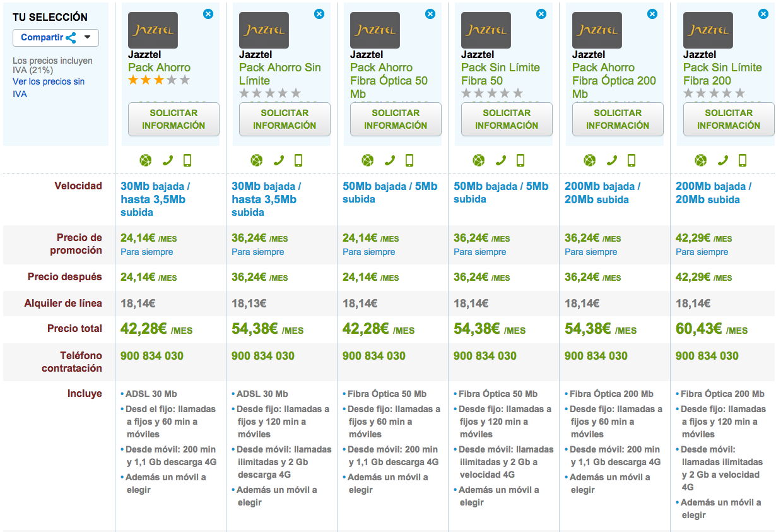The image size is (776, 532).
Task: Click 'Para siempre' under Pack Sin Límite Fibra 200 price
Action: pos(702,252)
